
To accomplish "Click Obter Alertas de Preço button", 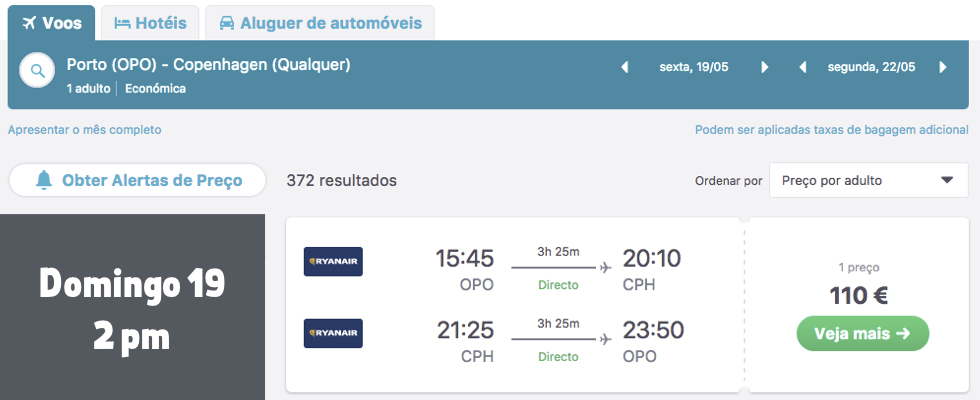I will point(138,181).
